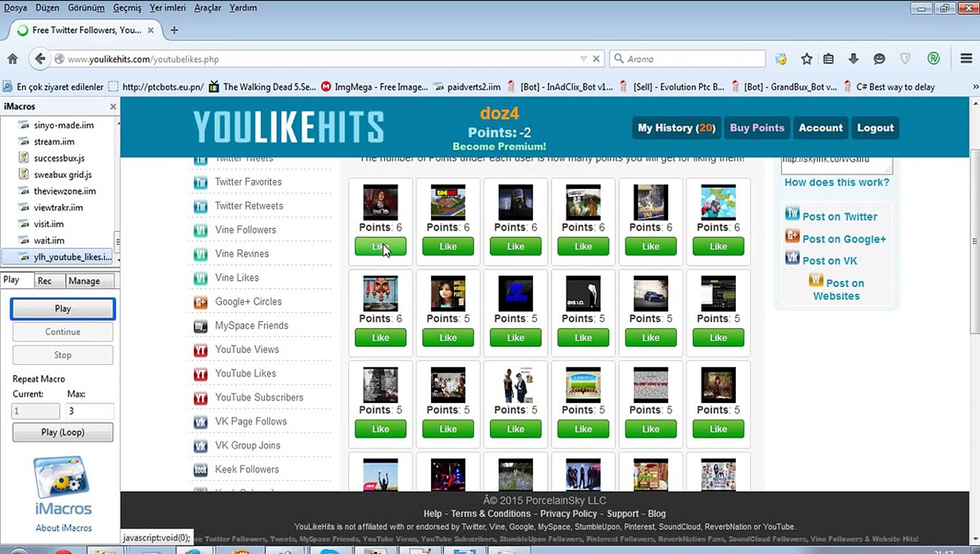Open My History (20)
This screenshot has height=554, width=980.
(676, 128)
